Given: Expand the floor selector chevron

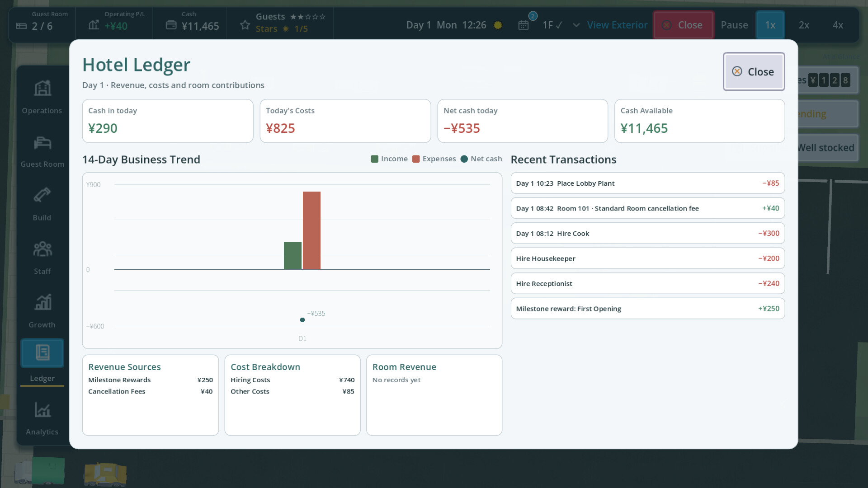Looking at the screenshot, I should (576, 25).
